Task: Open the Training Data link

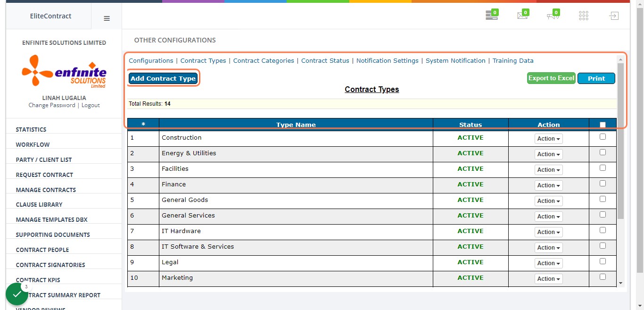Action: tap(513, 61)
